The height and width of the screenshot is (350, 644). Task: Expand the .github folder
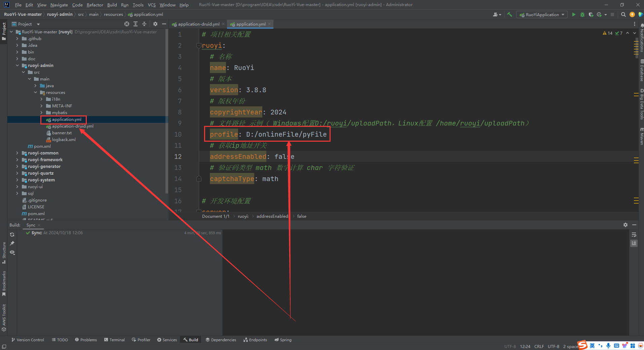point(17,39)
